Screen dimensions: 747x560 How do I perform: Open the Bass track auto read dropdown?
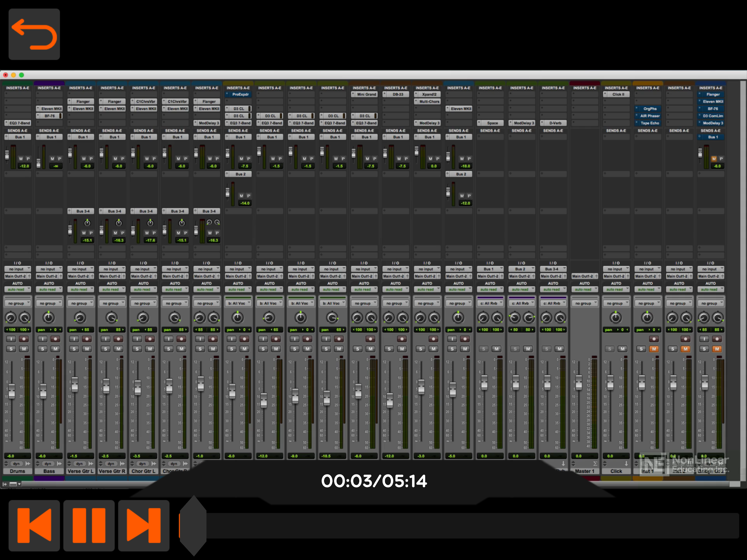[x=49, y=290]
